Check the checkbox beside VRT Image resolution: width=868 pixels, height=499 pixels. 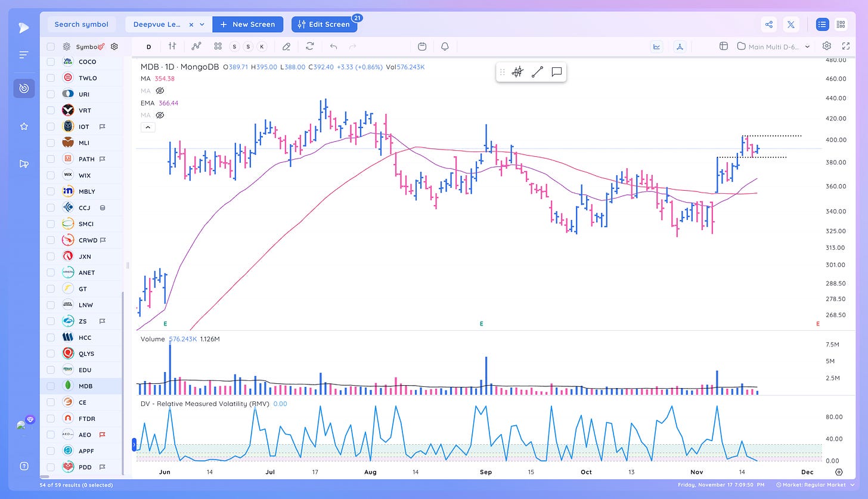pos(51,110)
